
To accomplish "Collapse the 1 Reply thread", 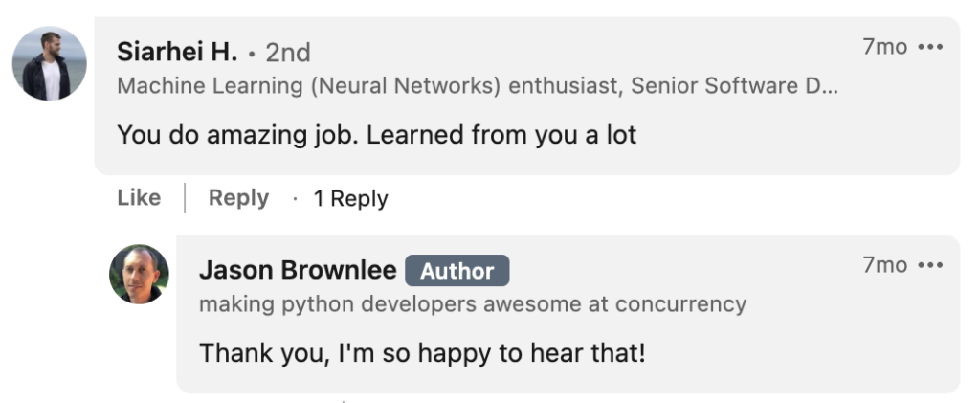I will pyautogui.click(x=350, y=199).
